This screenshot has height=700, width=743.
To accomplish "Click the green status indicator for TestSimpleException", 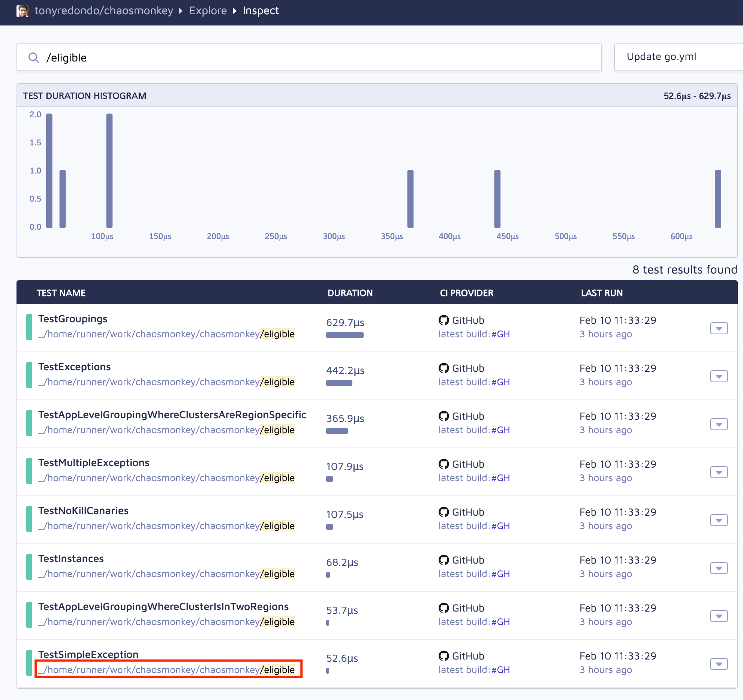I will tap(29, 663).
